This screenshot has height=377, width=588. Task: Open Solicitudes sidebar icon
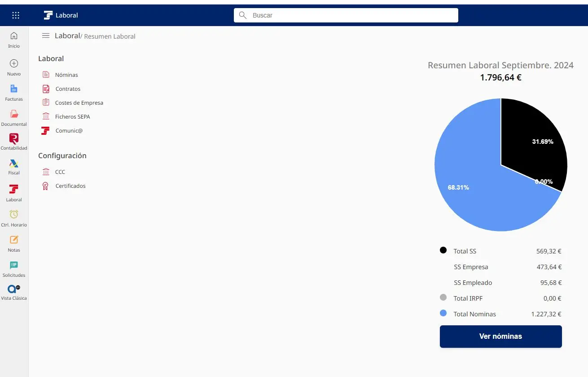[14, 265]
